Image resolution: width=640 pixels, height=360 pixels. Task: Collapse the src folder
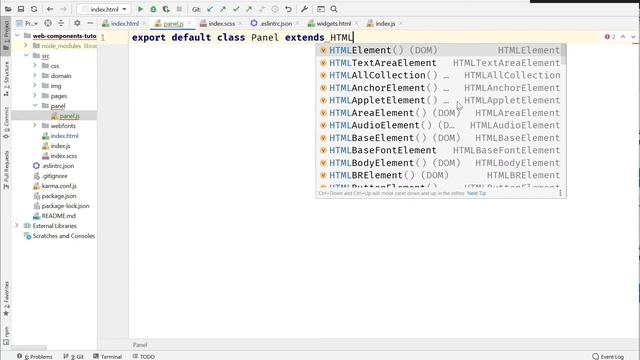pos(26,56)
